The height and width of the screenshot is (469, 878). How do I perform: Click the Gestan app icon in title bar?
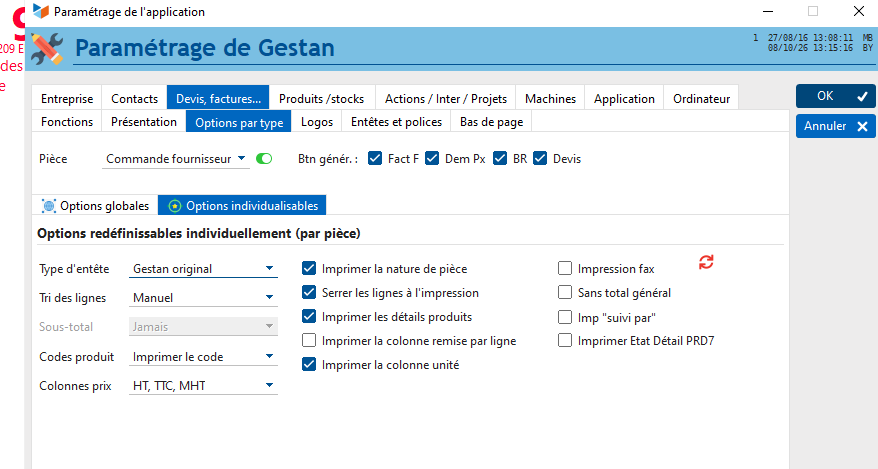(x=41, y=11)
